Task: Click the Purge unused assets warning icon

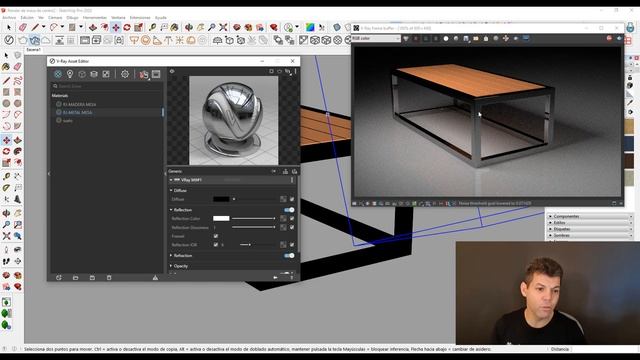Action: tap(155, 278)
